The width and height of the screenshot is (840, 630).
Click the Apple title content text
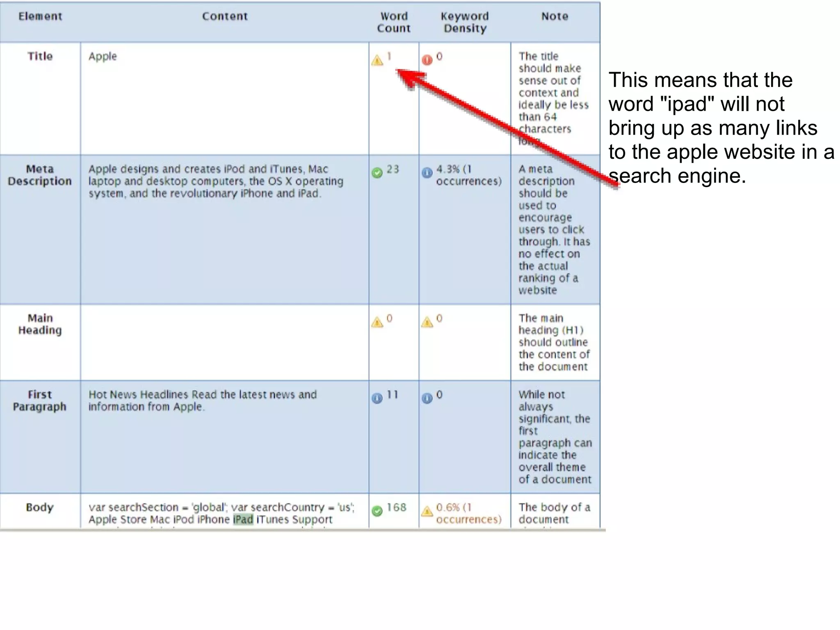[x=103, y=56]
